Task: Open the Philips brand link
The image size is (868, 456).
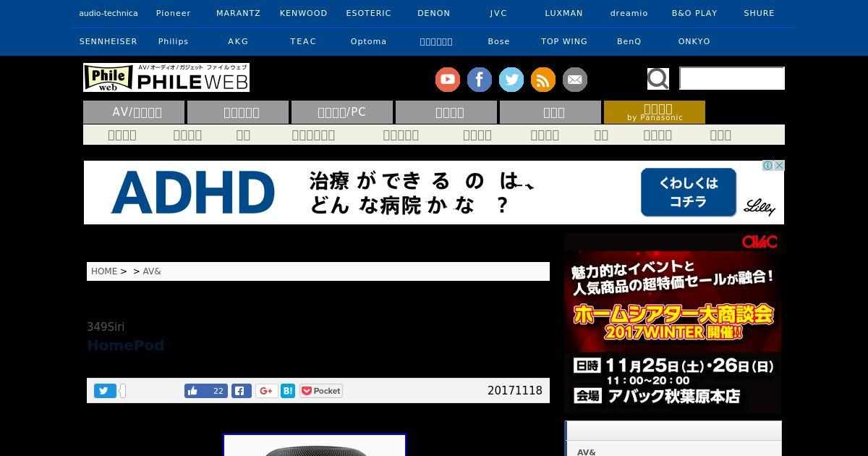Action: 174,41
